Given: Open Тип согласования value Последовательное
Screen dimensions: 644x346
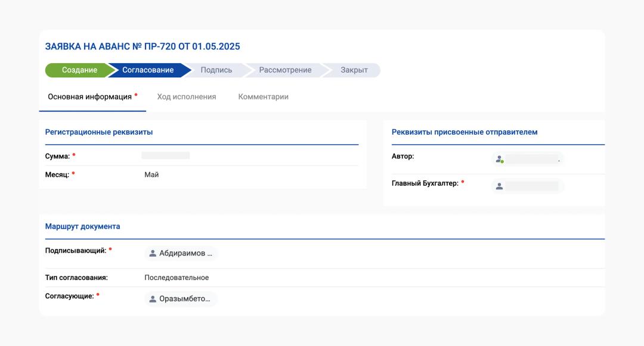Looking at the screenshot, I should (x=177, y=278).
